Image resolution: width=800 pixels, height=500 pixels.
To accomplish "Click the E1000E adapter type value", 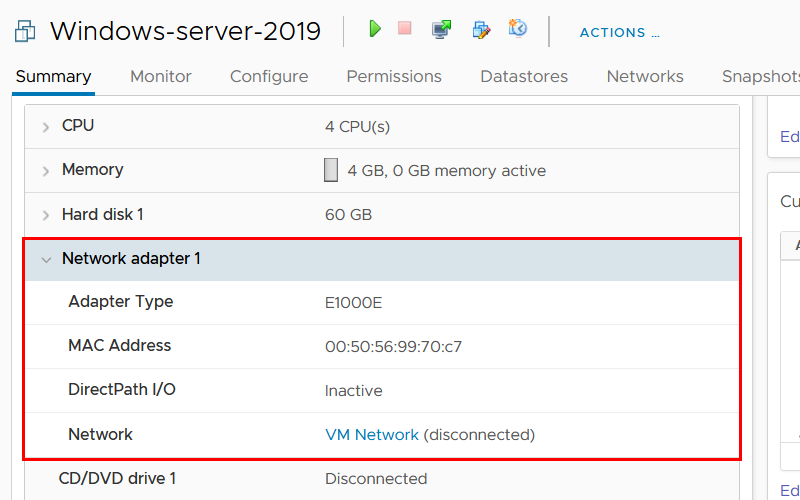I will [354, 303].
